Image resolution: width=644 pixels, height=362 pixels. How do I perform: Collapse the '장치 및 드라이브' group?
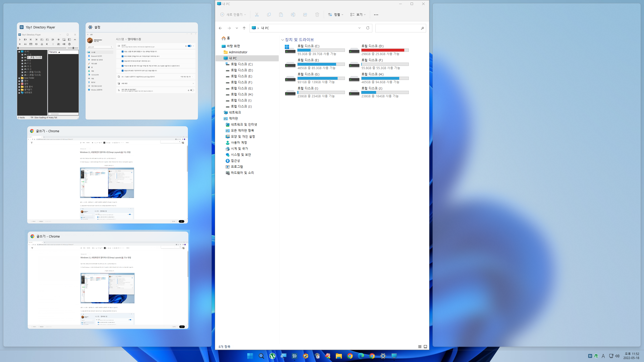tap(283, 40)
